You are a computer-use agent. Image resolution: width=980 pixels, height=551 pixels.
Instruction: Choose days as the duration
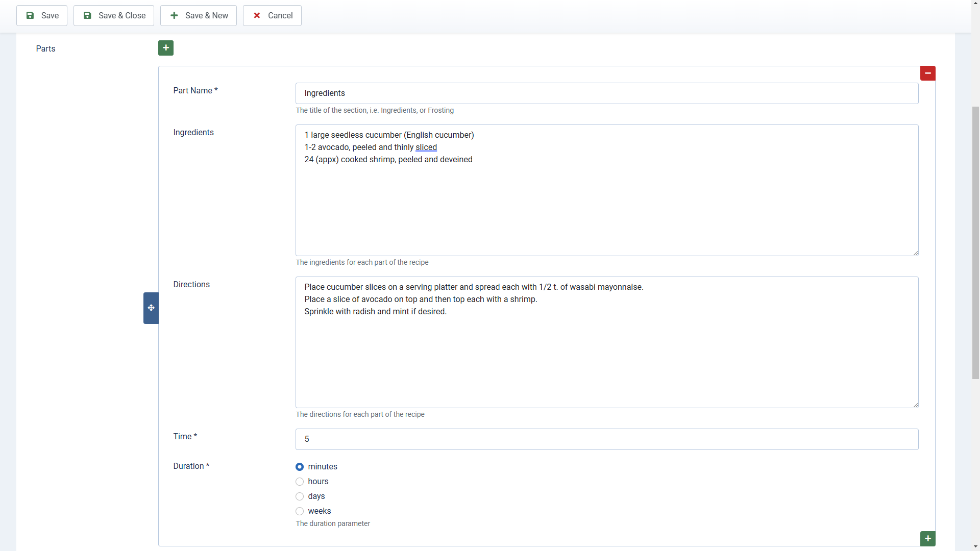coord(300,496)
